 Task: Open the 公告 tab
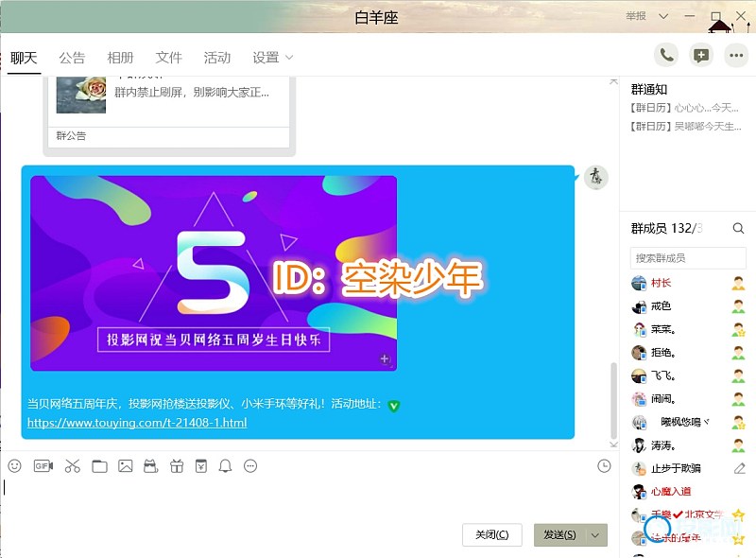pos(72,58)
